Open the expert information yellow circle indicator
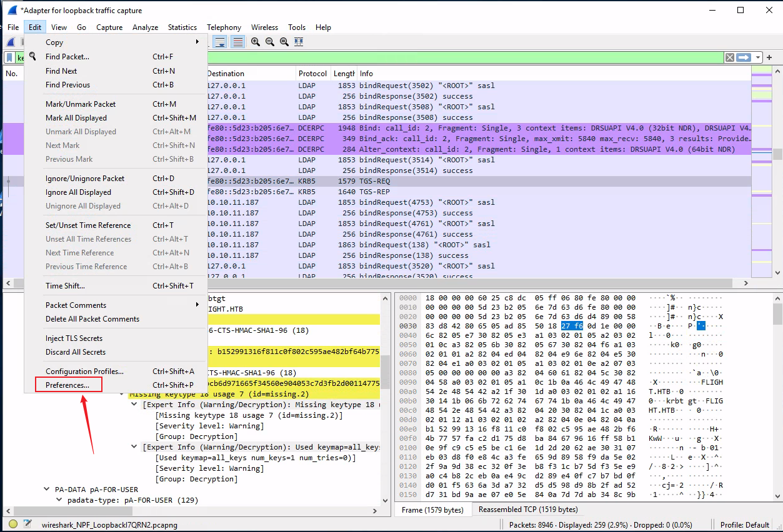The width and height of the screenshot is (783, 532). [13, 525]
